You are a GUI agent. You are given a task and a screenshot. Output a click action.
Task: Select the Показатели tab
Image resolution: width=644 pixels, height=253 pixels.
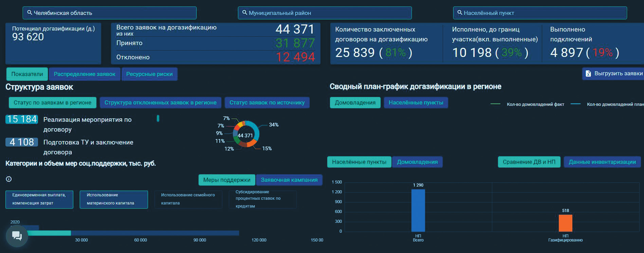[27, 74]
